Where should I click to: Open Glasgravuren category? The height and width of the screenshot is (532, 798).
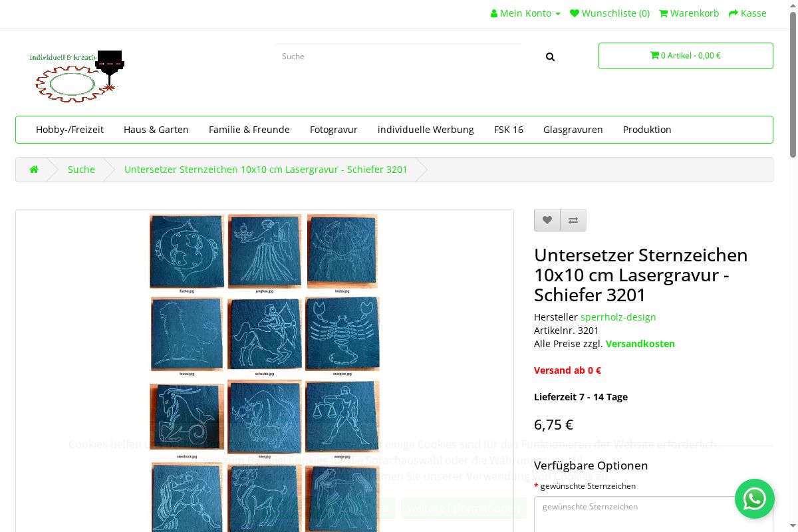point(573,130)
